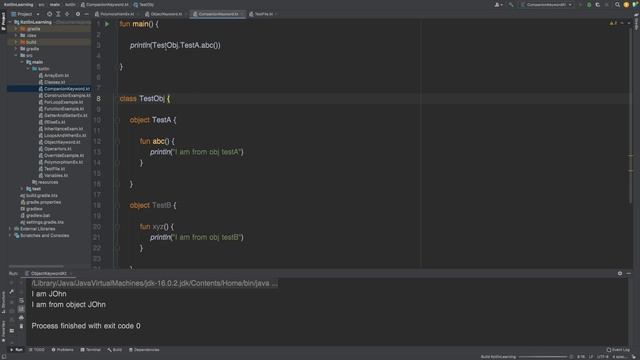640x360 pixels.
Task: Open Classes.kt in project tree
Action: click(x=54, y=82)
